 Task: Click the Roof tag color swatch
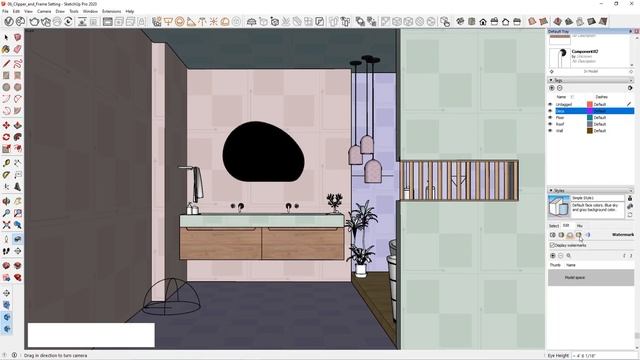click(x=590, y=124)
